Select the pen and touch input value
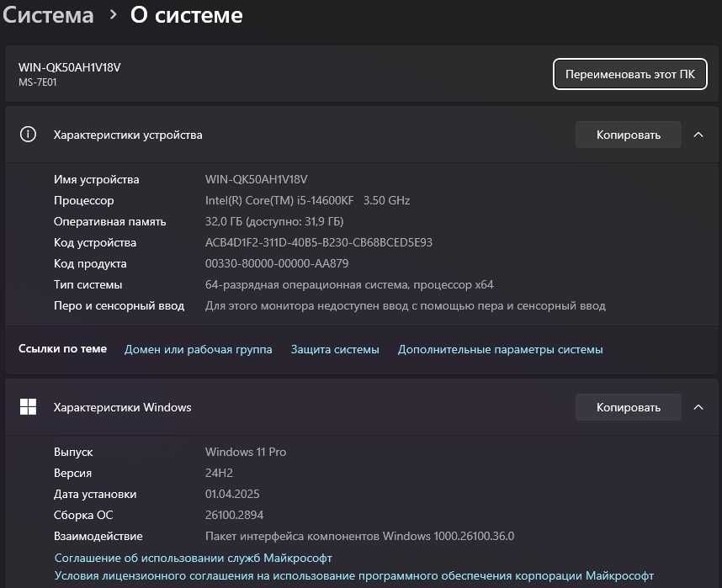The image size is (722, 588). pyautogui.click(x=406, y=306)
